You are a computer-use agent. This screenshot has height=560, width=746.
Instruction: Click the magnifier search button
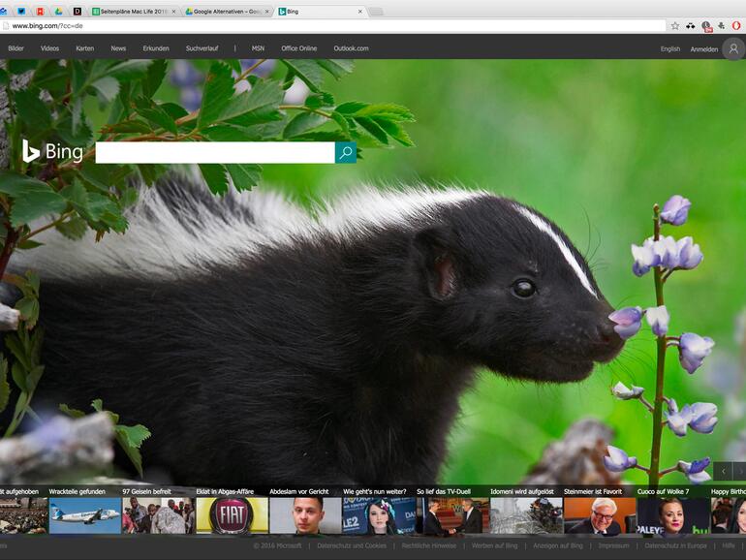(x=346, y=153)
